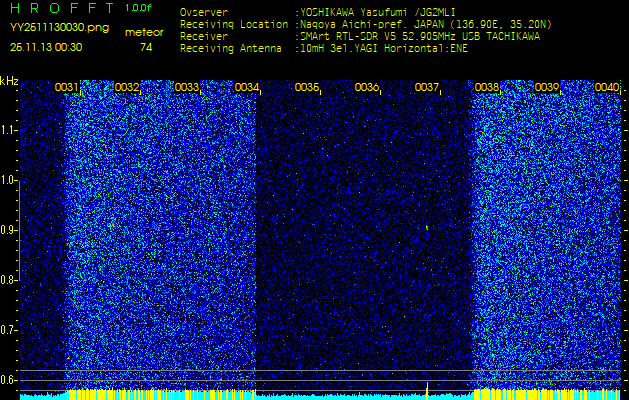This screenshot has width=629, height=400.
Task: Click the 0033 time marker
Action: click(x=187, y=87)
